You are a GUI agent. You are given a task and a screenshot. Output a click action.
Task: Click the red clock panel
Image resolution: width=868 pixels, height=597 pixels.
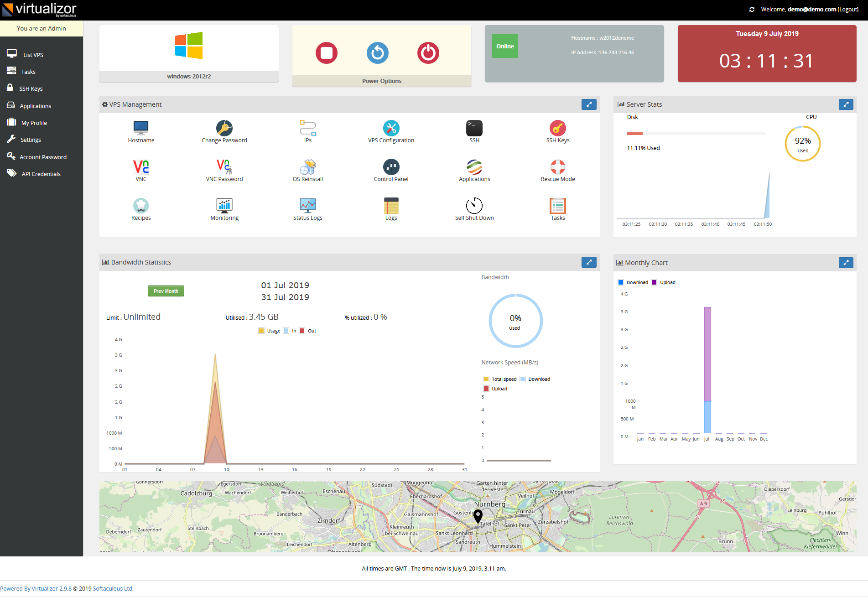point(767,53)
